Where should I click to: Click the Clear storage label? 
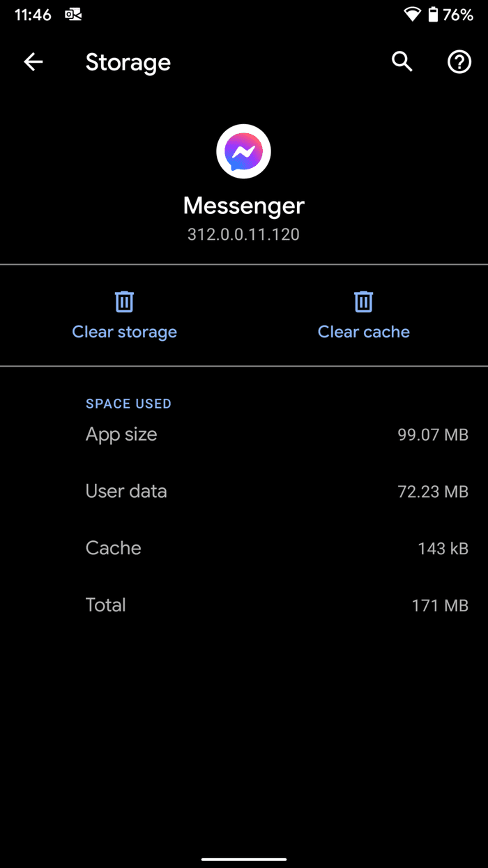coord(125,332)
